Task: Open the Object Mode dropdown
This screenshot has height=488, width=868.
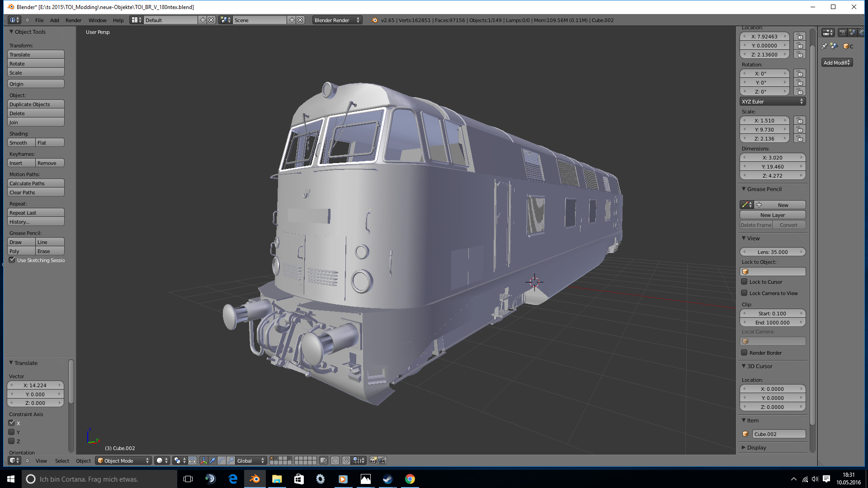Action: tap(123, 460)
